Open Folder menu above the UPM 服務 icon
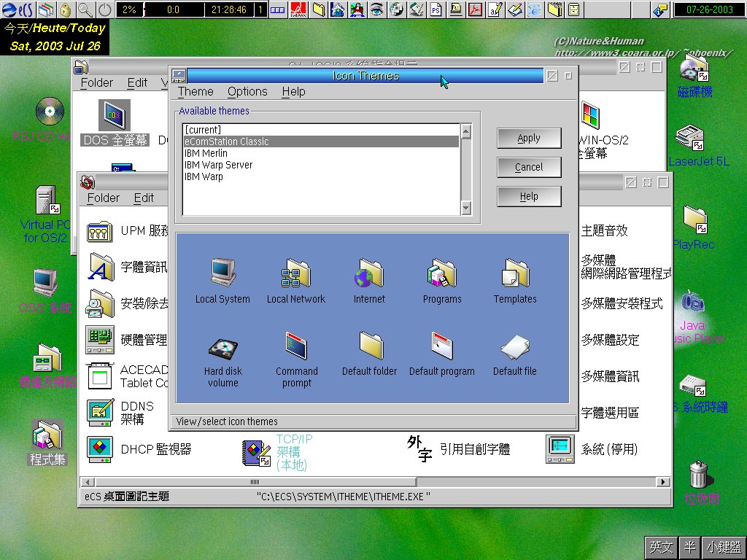This screenshot has height=560, width=747. point(104,198)
